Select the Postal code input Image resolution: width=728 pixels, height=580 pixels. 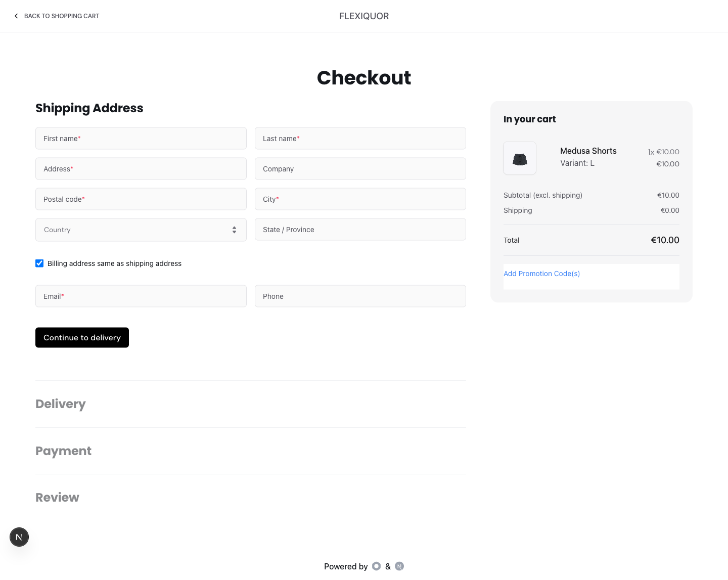pos(141,199)
